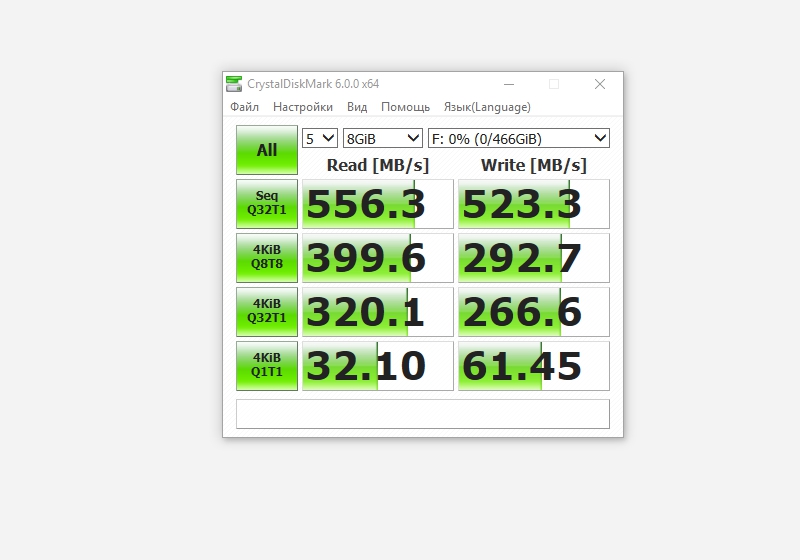Click the Write [MB/s] column header
Screen dimensions: 800x560
pos(534,165)
